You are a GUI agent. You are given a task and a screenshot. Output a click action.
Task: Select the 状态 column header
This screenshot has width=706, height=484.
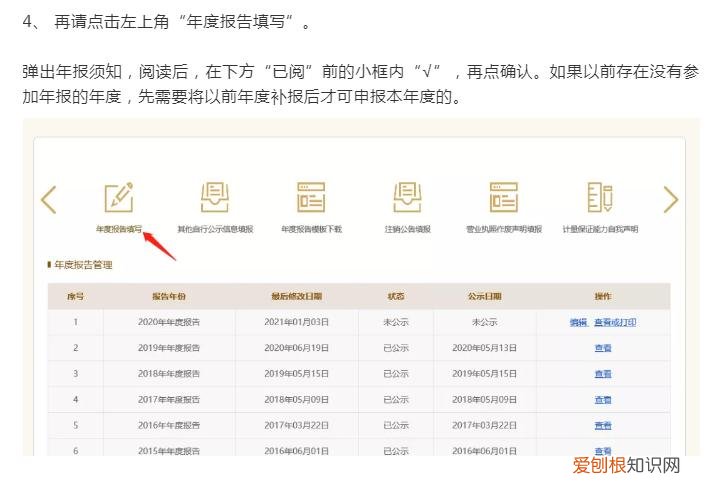tap(396, 296)
